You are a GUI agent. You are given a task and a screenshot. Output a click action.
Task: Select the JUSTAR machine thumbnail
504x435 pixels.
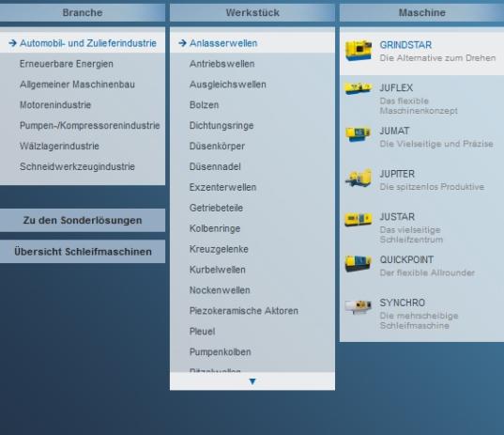(x=359, y=219)
